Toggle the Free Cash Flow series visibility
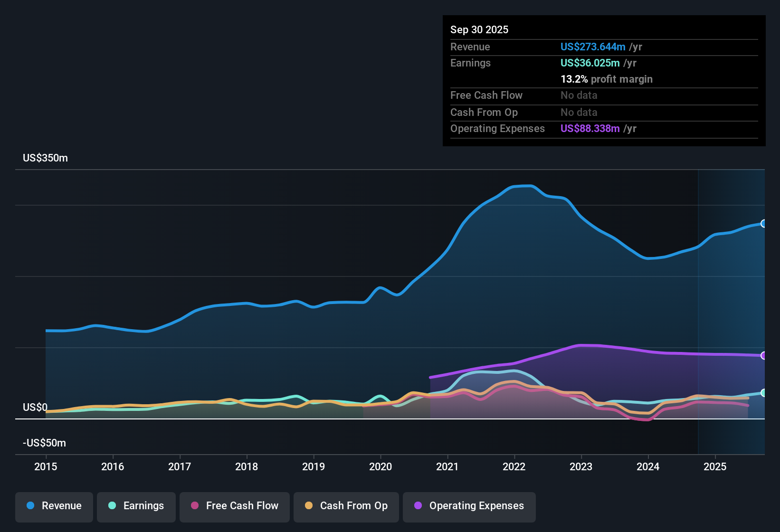Screen dimensions: 780x532 pos(234,506)
